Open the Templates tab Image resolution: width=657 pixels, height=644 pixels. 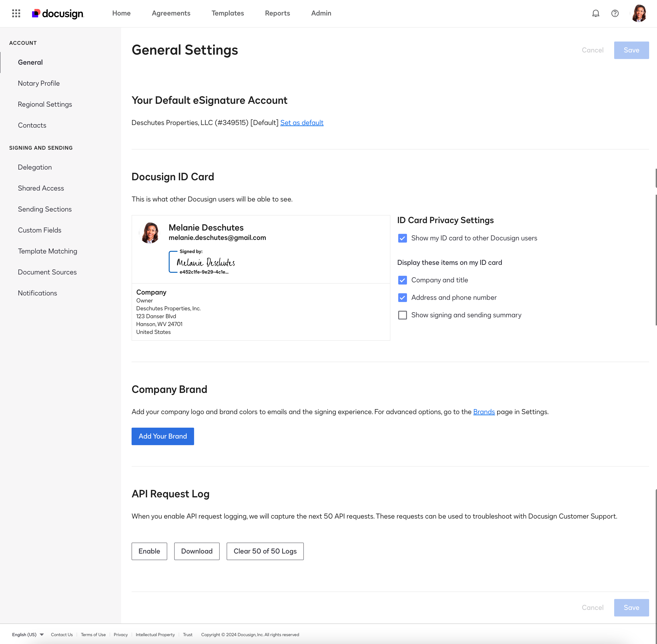pos(227,13)
